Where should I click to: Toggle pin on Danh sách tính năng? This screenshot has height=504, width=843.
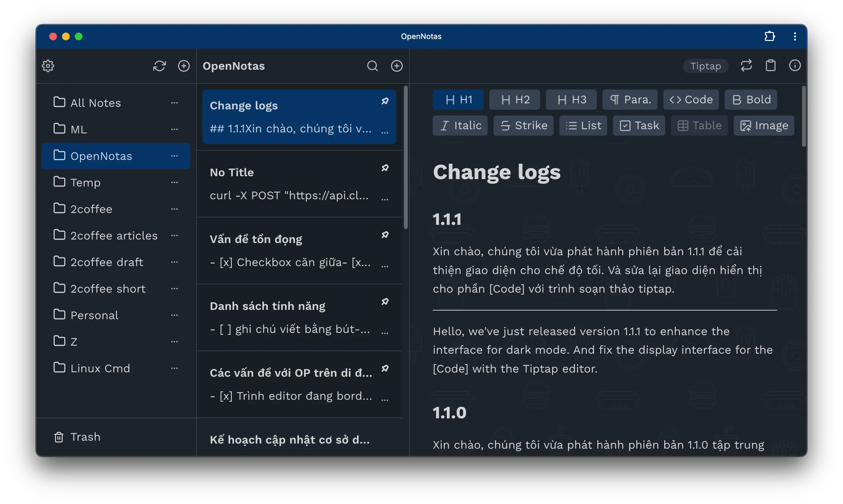385,302
